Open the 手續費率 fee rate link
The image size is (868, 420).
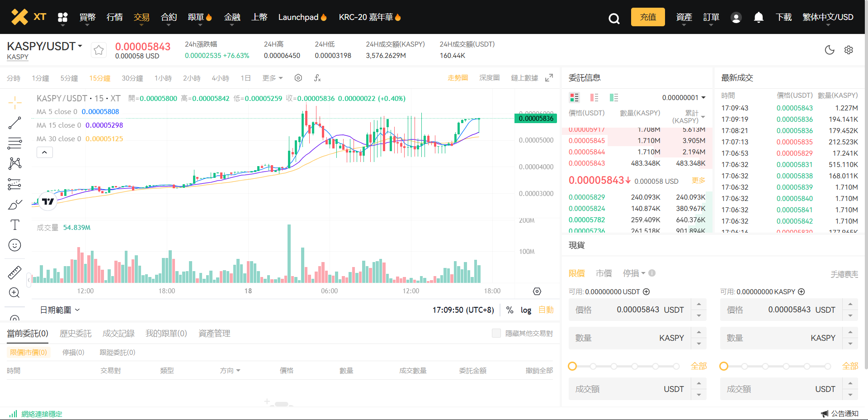pos(844,274)
